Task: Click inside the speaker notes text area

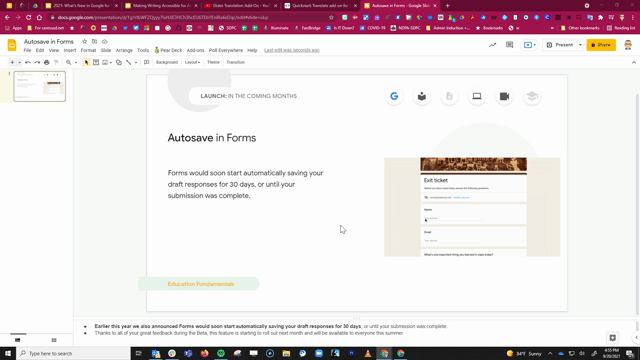Action: pos(355,330)
